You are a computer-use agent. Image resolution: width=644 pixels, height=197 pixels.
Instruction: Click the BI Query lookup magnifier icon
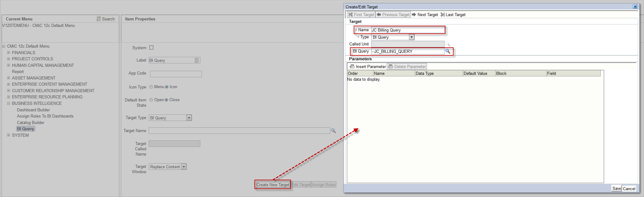(x=448, y=51)
